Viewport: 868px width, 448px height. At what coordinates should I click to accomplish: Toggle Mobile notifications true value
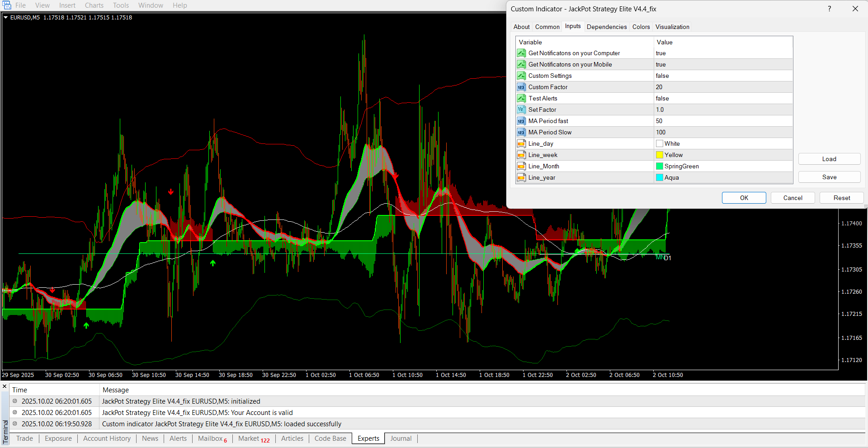(661, 65)
